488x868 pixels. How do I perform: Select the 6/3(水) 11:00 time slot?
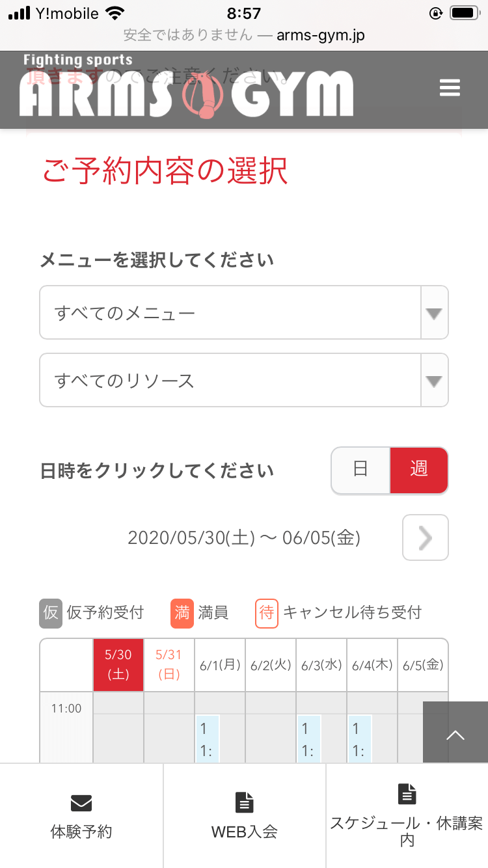(310, 739)
